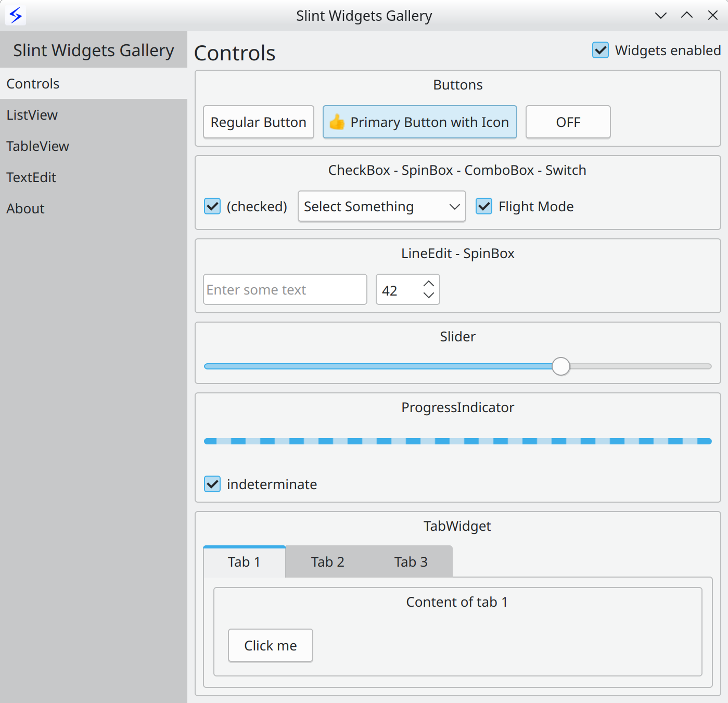Click the Controls page heading
This screenshot has height=703, width=728.
click(235, 53)
